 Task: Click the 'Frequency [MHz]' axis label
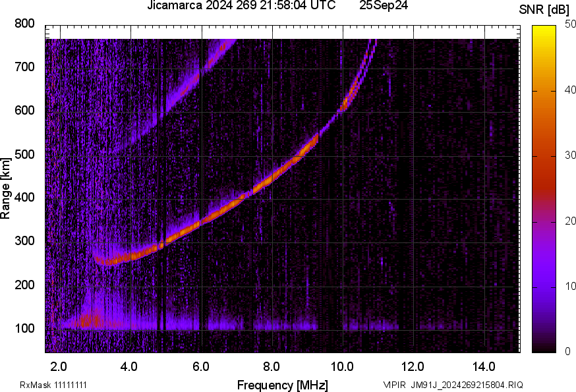click(x=283, y=385)
